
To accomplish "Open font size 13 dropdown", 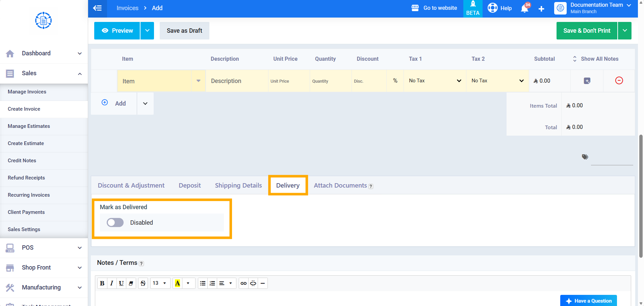I will click(160, 283).
